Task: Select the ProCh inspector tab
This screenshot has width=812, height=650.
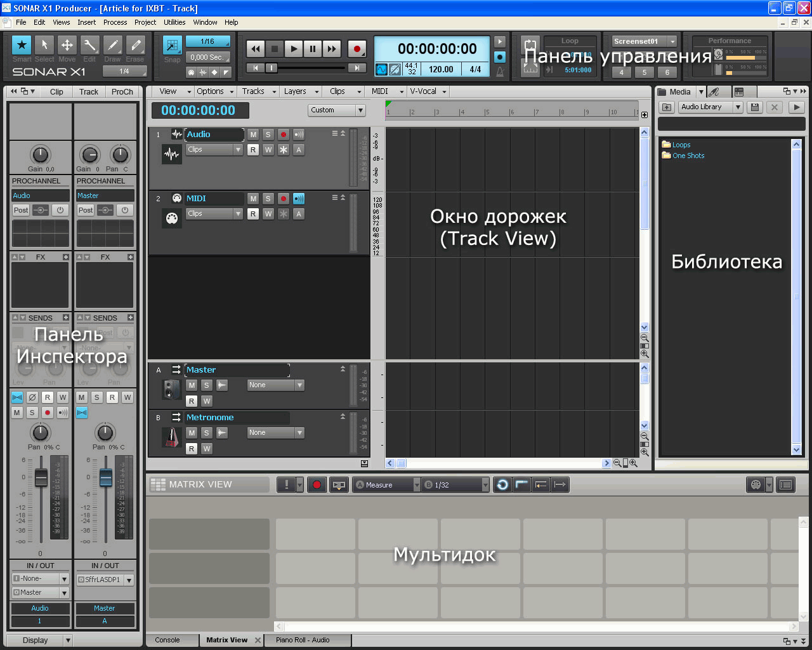Action: click(x=122, y=92)
